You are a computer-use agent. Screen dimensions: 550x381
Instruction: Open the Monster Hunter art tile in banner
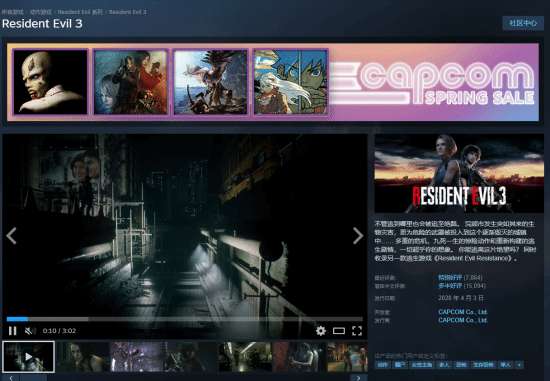point(211,82)
